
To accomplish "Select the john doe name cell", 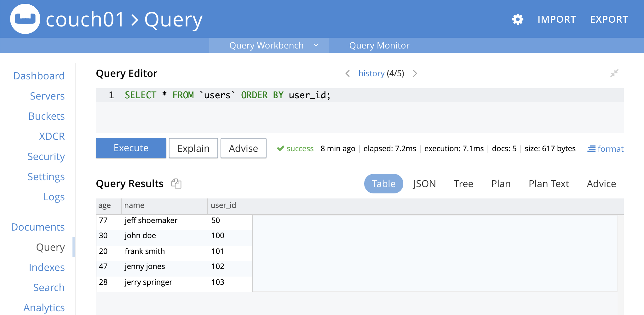I will 140,236.
